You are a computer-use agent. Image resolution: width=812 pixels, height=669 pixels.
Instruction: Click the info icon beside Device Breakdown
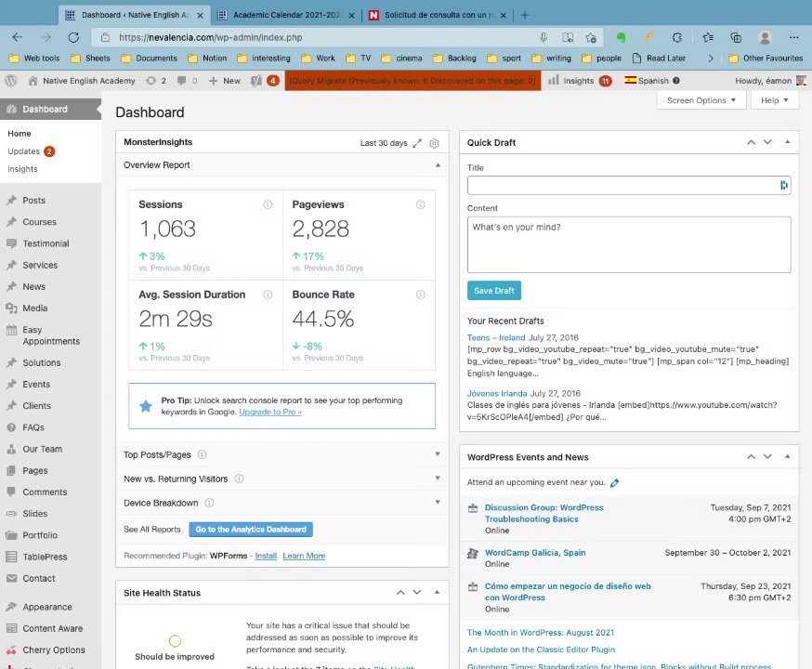point(209,503)
